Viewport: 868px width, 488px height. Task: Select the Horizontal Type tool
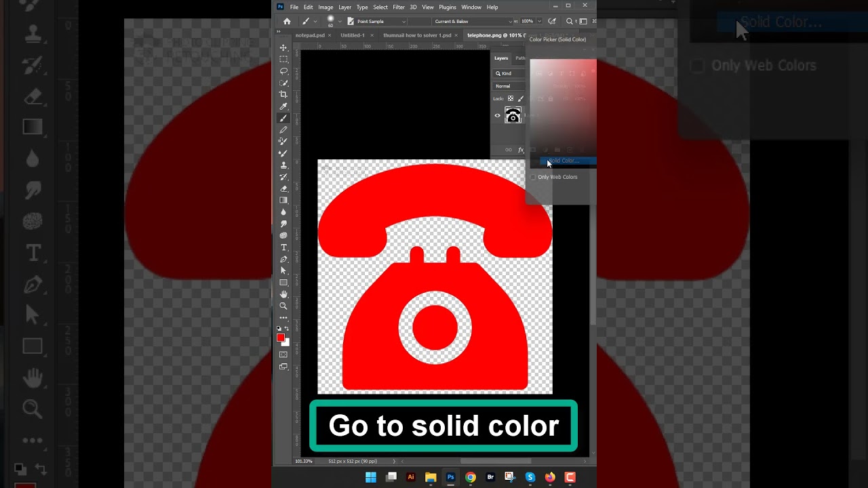[283, 247]
